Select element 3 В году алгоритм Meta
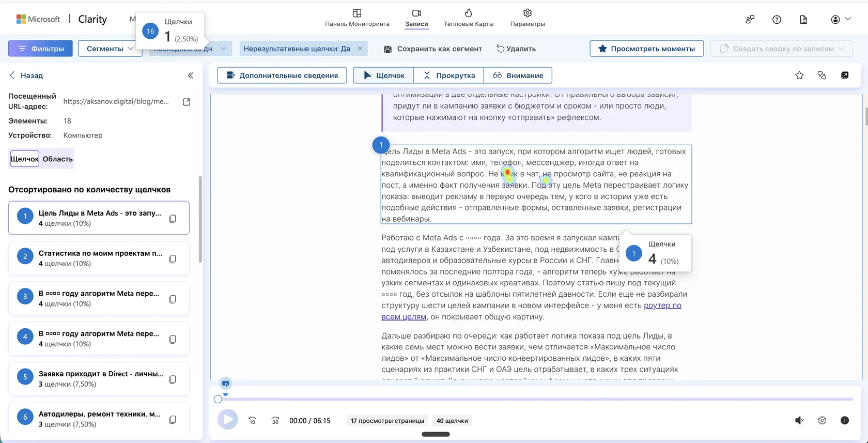The image size is (868, 443). point(99,298)
